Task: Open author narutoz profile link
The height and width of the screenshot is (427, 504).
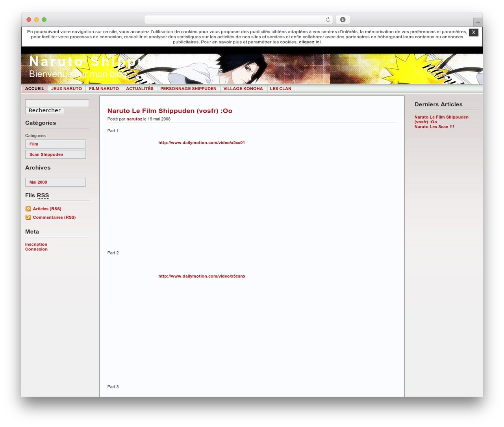Action: tap(134, 119)
